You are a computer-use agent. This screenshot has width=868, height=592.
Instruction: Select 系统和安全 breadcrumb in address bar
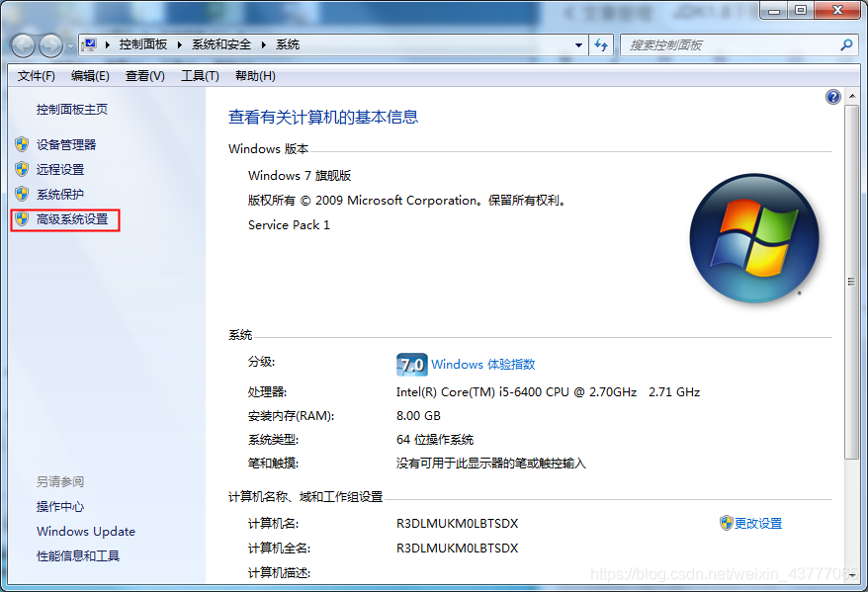tap(220, 44)
